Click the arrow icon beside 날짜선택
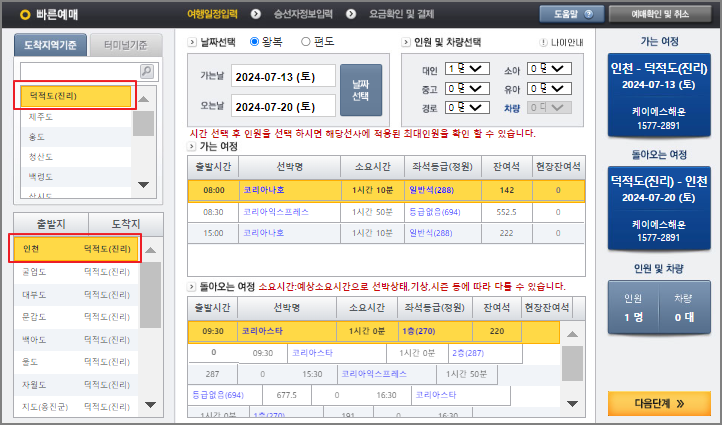This screenshot has height=425, width=722. [192, 42]
